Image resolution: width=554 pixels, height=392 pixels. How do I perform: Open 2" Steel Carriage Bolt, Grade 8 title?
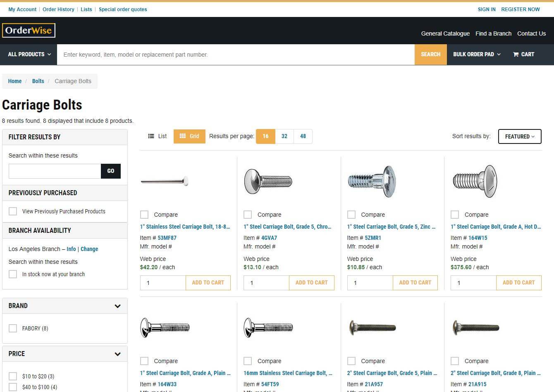[x=496, y=373]
